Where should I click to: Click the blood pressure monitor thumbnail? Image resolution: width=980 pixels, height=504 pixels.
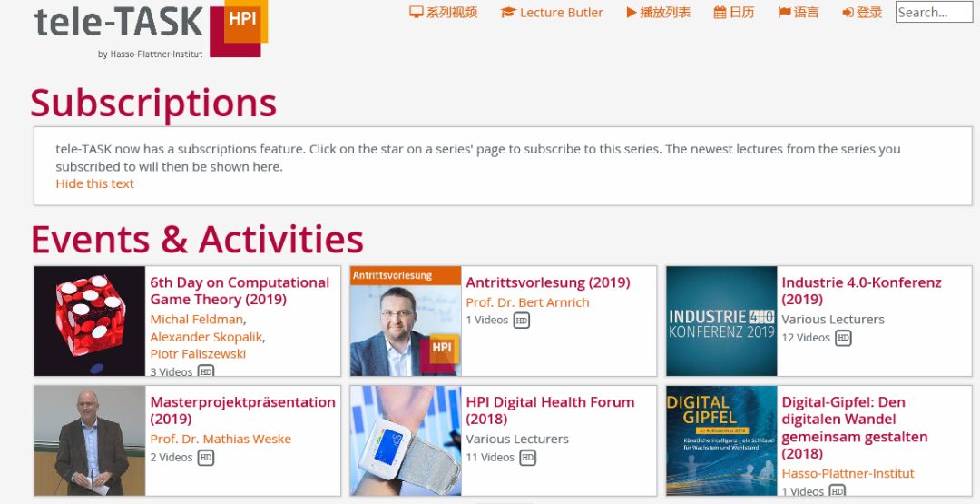click(x=406, y=440)
